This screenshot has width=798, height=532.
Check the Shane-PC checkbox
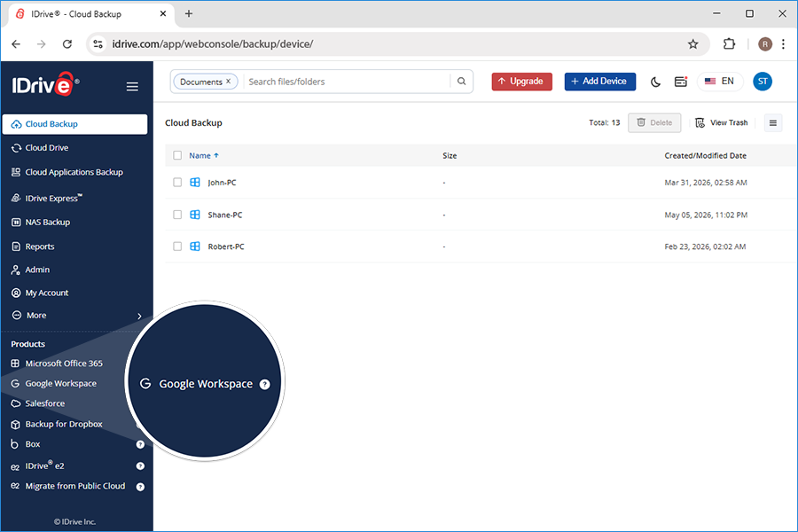pos(177,215)
